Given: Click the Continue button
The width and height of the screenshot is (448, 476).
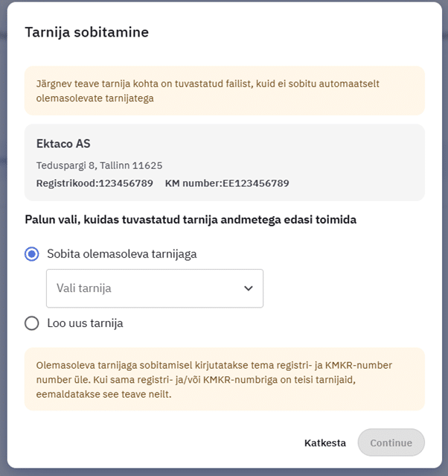Looking at the screenshot, I should click(x=391, y=442).
